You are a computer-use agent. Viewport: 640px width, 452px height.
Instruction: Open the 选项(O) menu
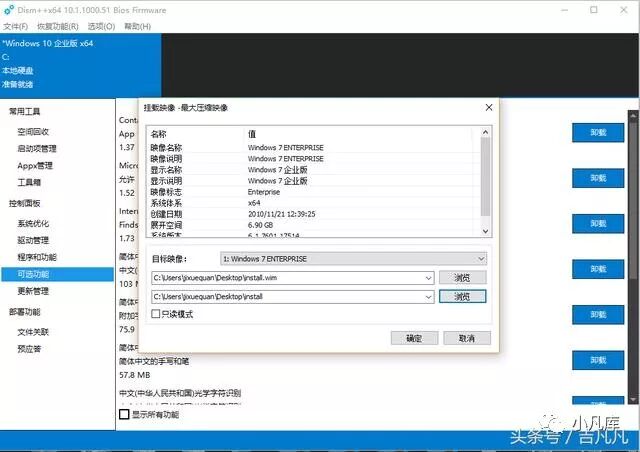click(x=101, y=27)
